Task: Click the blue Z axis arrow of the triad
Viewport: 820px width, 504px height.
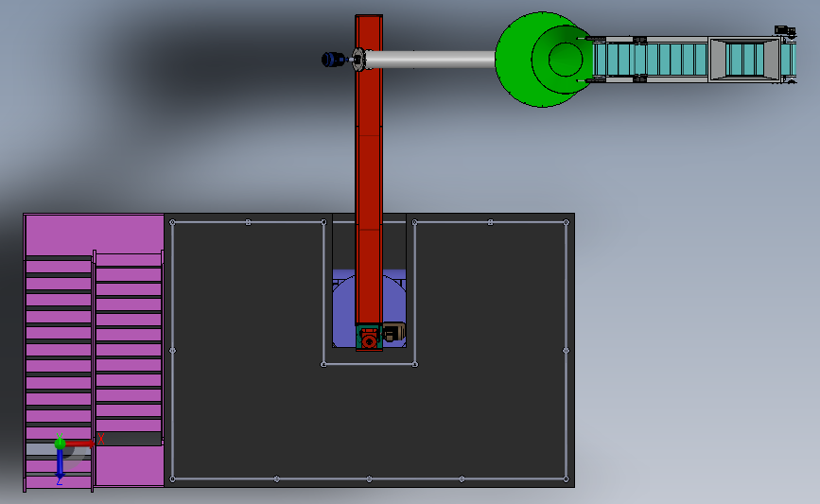Action: (x=60, y=463)
